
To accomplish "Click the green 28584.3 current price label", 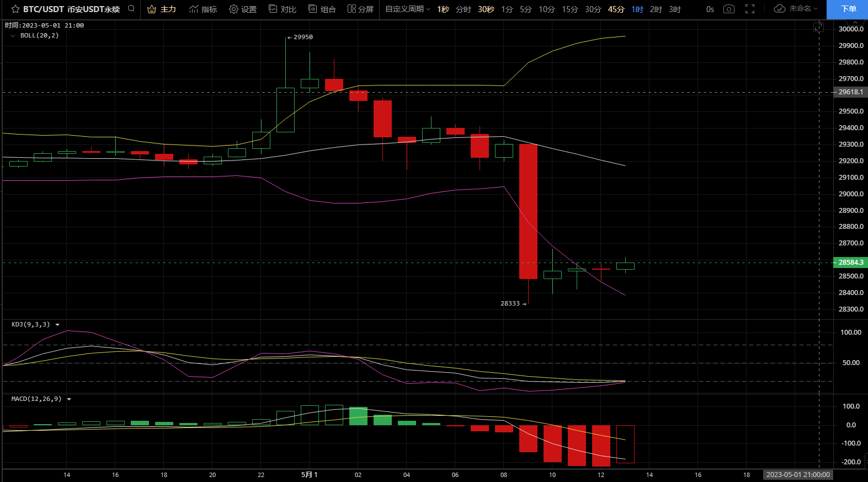I will tap(850, 263).
